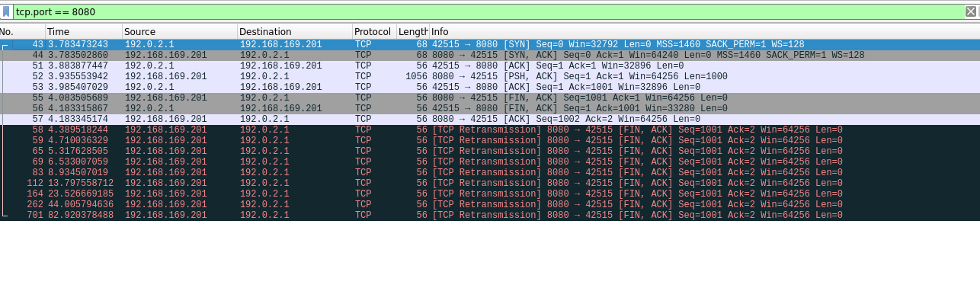Click time value 4.389518244

click(x=78, y=130)
